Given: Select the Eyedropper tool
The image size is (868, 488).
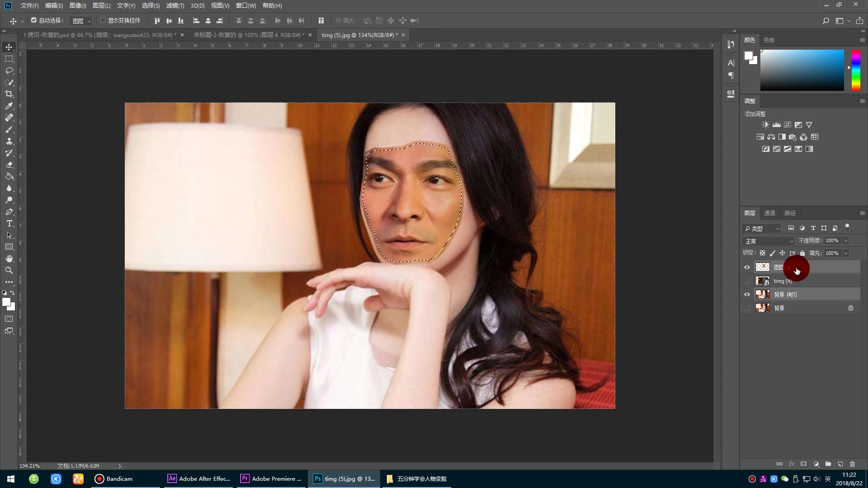Looking at the screenshot, I should [x=9, y=106].
